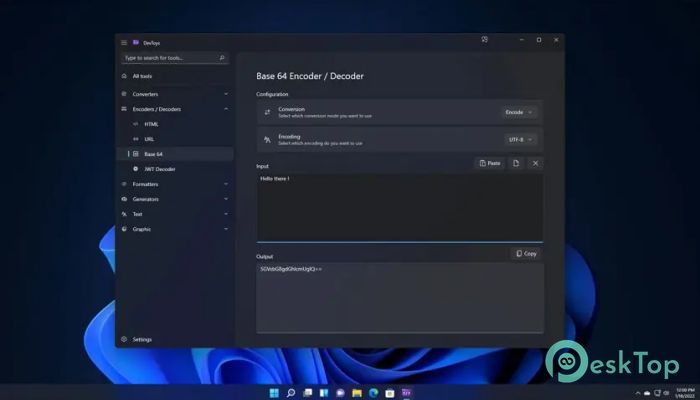Open the Encoding dropdown showing UTF-8
This screenshot has width=700, height=400.
(521, 140)
